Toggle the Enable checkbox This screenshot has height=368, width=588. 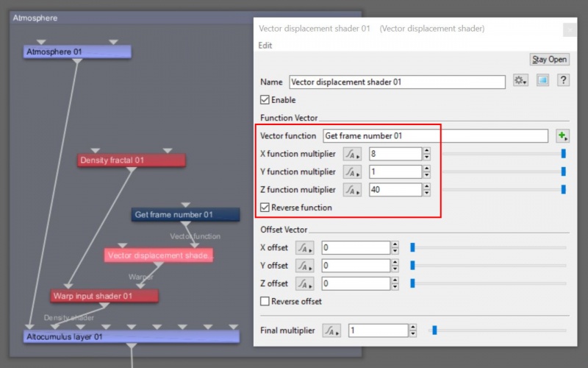pos(265,100)
